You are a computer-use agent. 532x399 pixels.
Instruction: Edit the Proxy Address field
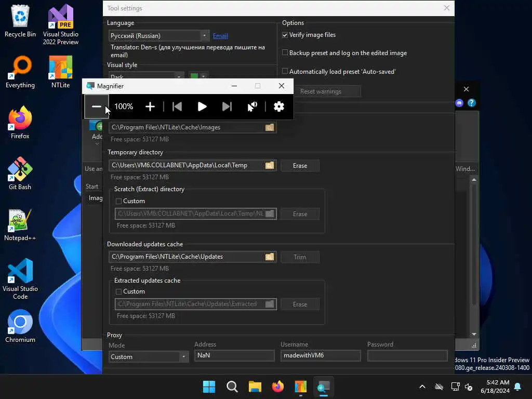(234, 355)
